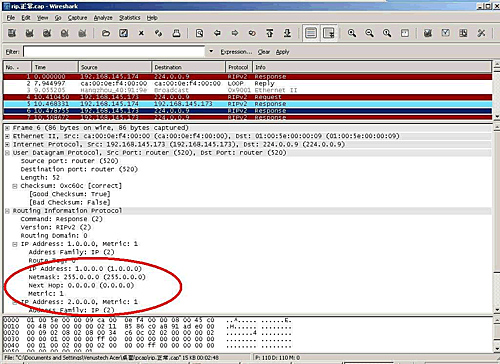Reload this capture file
Image resolution: width=500 pixels, height=364 pixels.
click(159, 33)
